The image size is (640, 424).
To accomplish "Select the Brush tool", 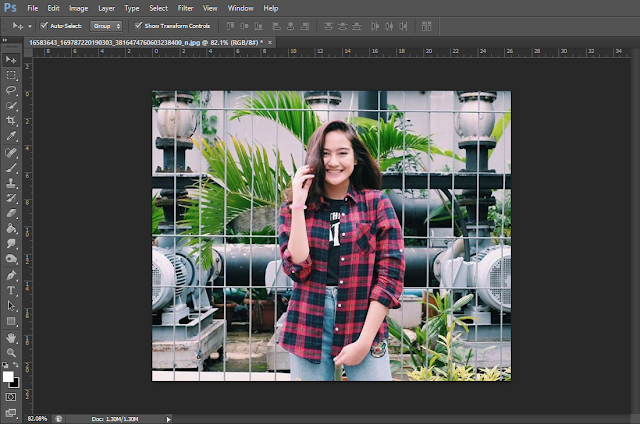I will click(12, 168).
